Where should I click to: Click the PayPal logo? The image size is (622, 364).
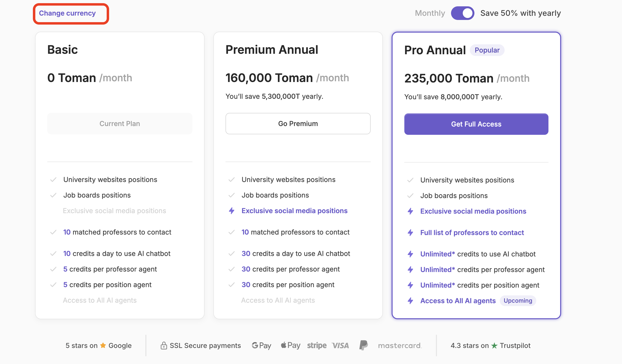(363, 345)
